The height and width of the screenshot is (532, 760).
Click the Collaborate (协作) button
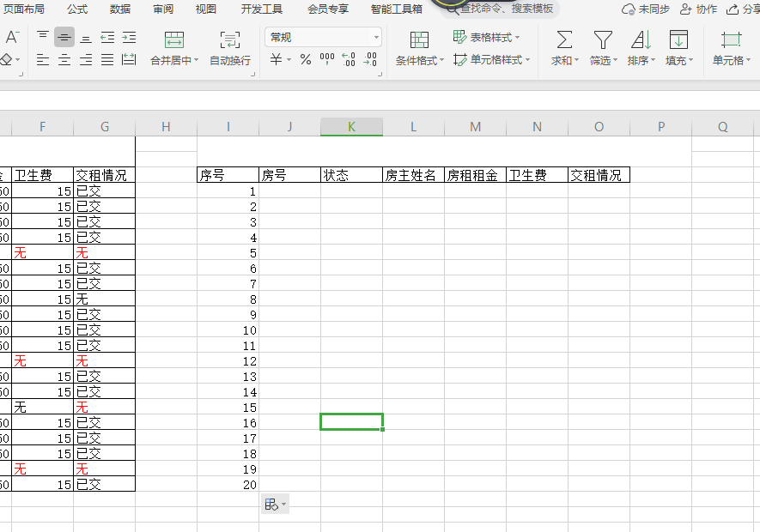click(698, 9)
